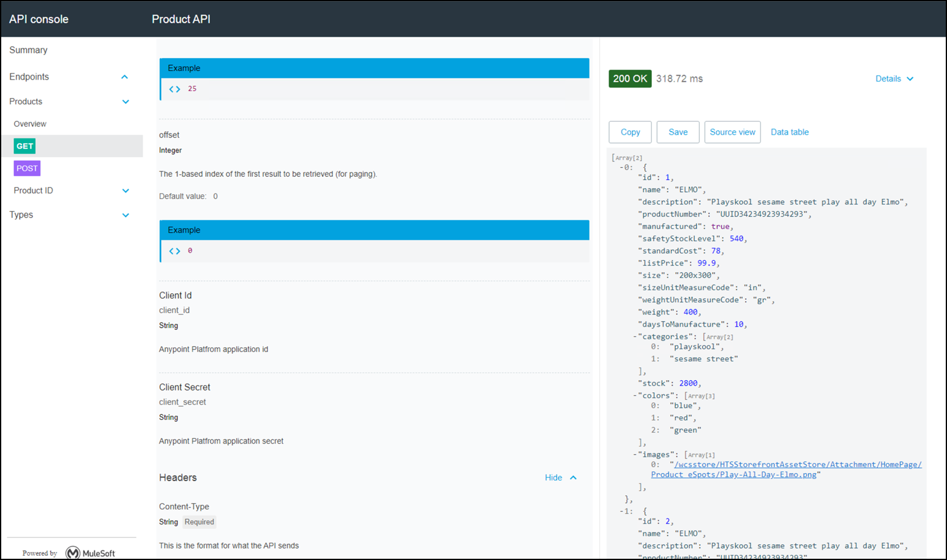The height and width of the screenshot is (560, 947).
Task: Collapse the Endpoints section chevron
Action: [125, 77]
